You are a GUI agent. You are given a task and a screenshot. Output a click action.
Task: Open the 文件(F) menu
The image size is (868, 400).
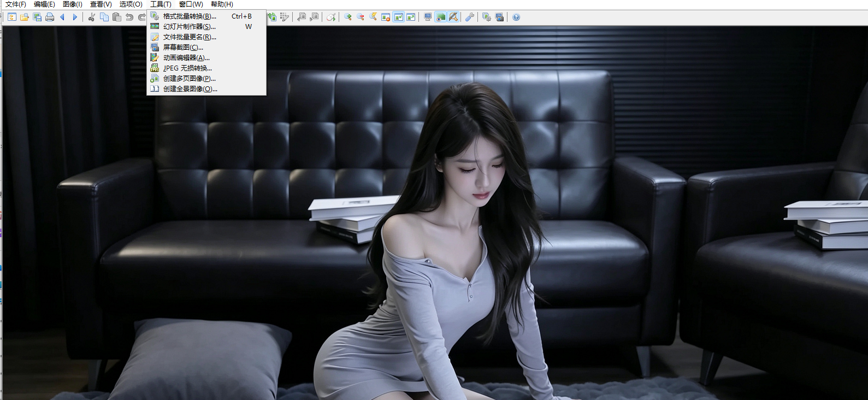(16, 4)
